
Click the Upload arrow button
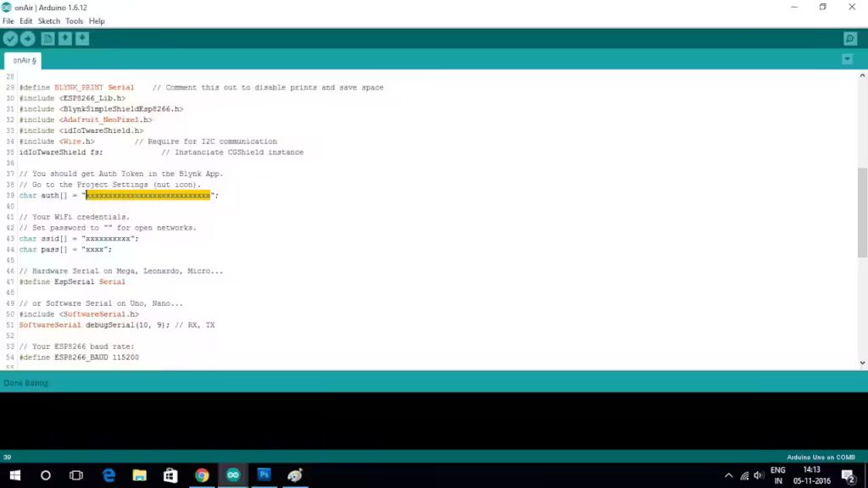click(28, 39)
